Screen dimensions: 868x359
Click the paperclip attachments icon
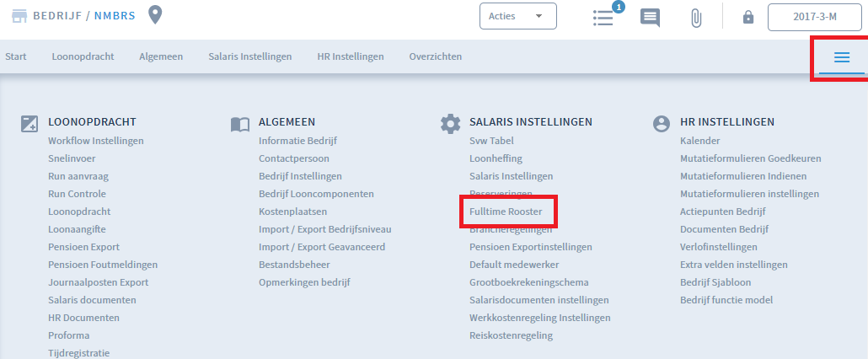tap(696, 18)
